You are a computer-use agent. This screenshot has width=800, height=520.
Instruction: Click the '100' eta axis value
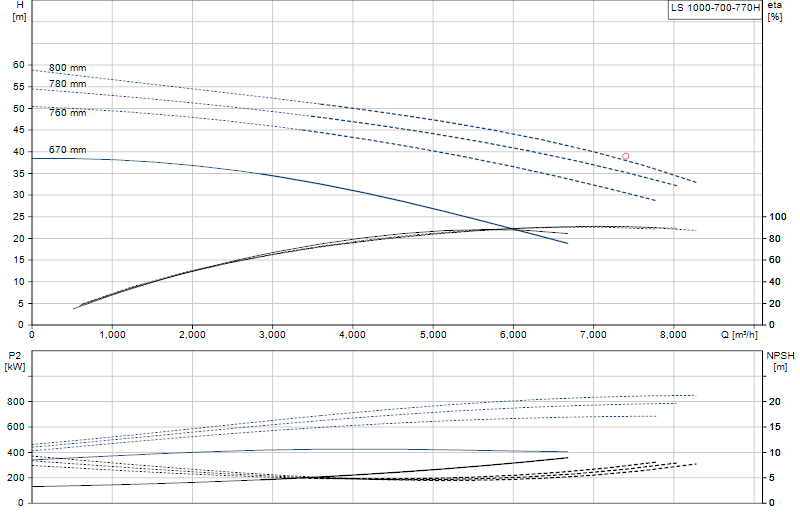tap(778, 217)
